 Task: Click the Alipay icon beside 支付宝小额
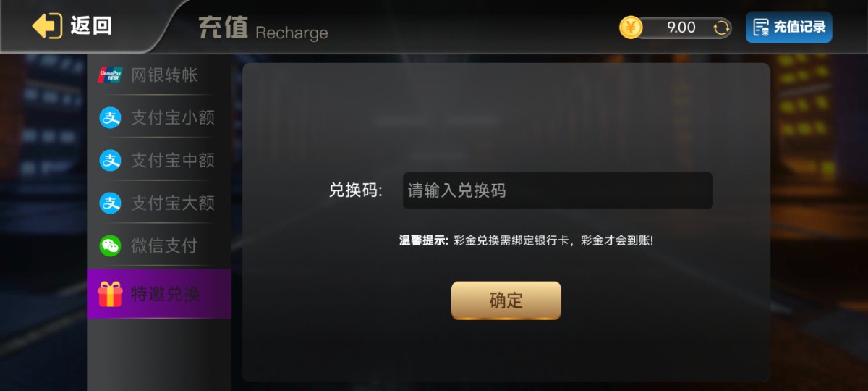tap(110, 117)
